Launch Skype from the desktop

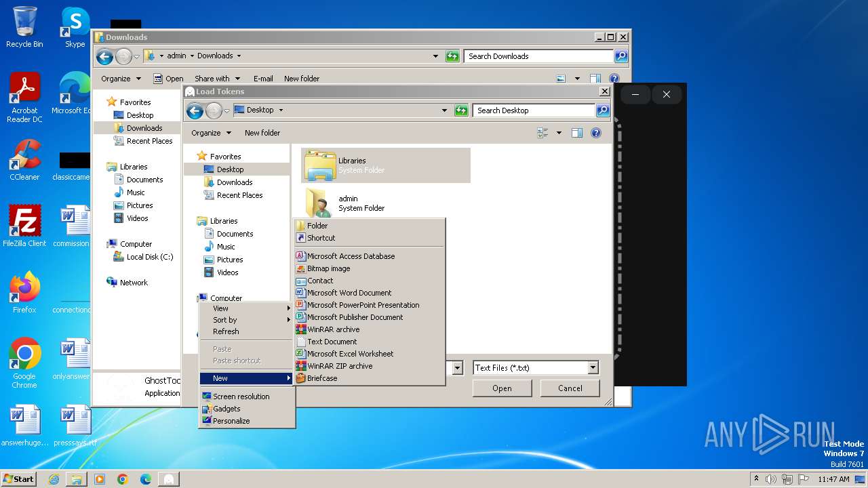click(75, 27)
